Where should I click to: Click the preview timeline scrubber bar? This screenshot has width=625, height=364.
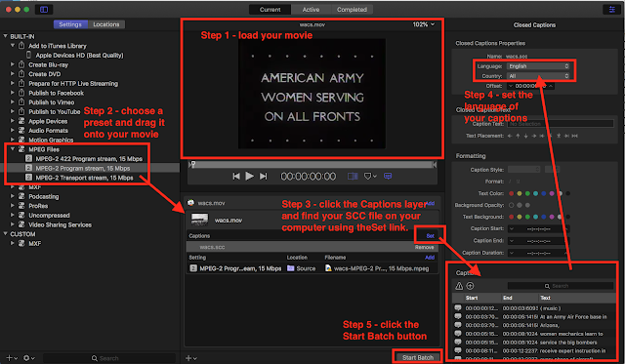coord(312,164)
